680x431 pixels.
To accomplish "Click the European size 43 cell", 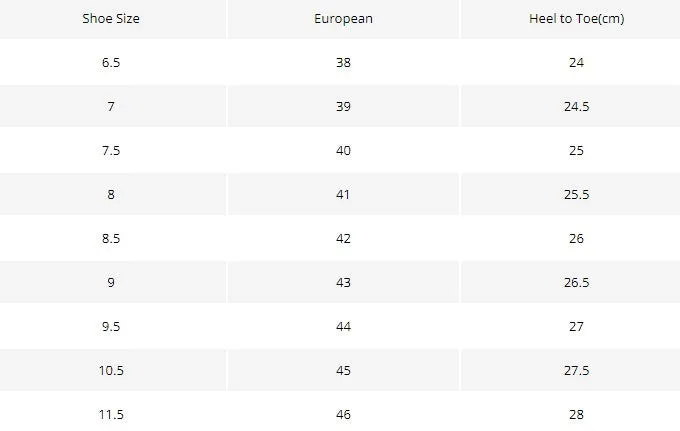I will coord(343,282).
